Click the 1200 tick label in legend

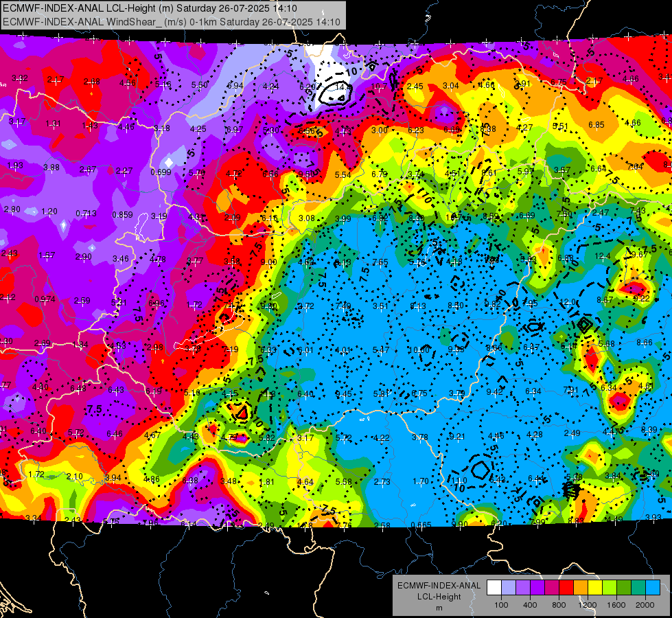click(x=588, y=605)
